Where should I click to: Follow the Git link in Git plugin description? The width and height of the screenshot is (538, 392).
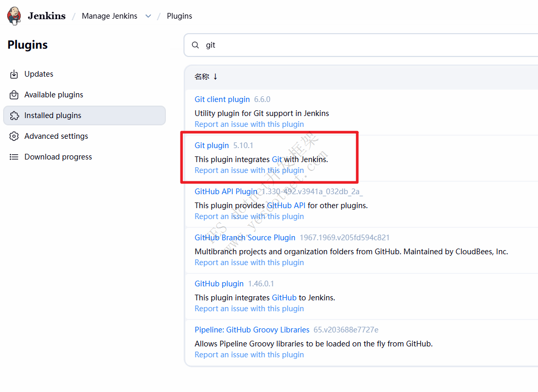277,159
